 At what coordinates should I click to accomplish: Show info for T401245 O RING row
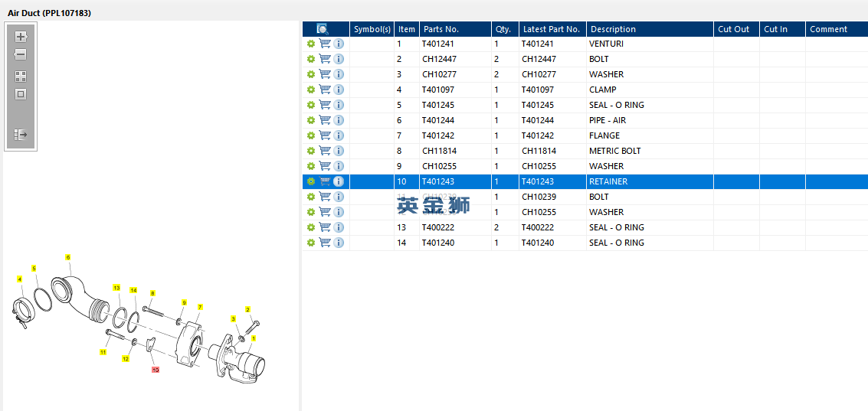tap(339, 105)
